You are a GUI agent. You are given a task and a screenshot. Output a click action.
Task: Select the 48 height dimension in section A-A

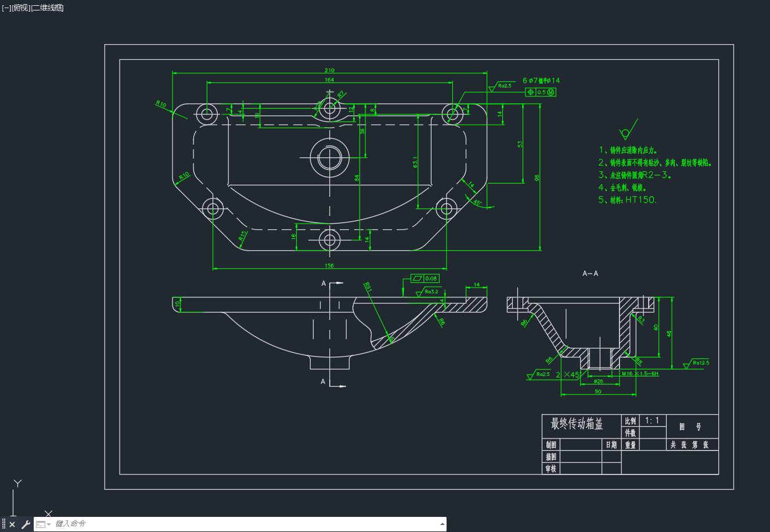(669, 334)
